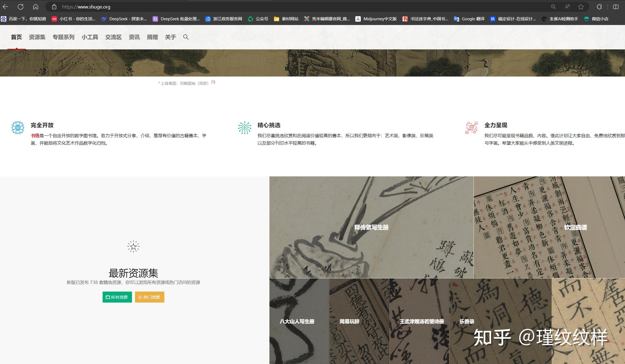Image resolution: width=625 pixels, height=364 pixels.
Task: Open the 资源集 menu item
Action: pyautogui.click(x=37, y=37)
